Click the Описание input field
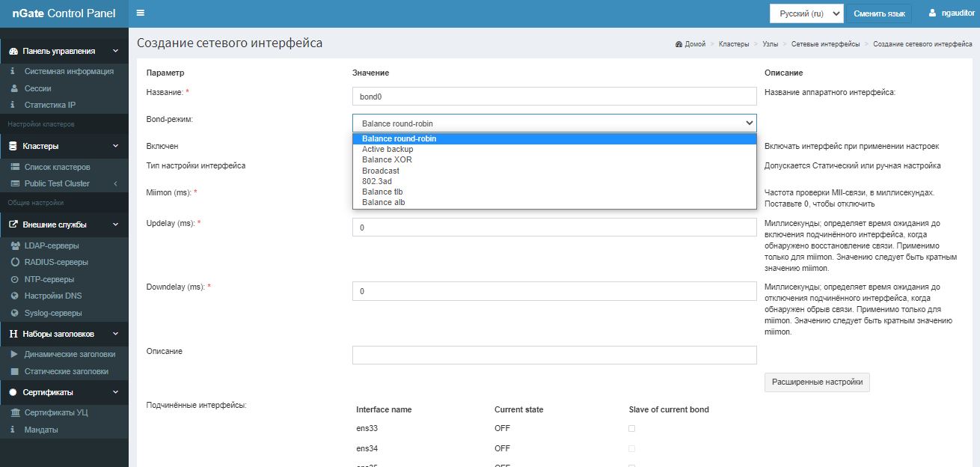This screenshot has width=980, height=467. (554, 355)
